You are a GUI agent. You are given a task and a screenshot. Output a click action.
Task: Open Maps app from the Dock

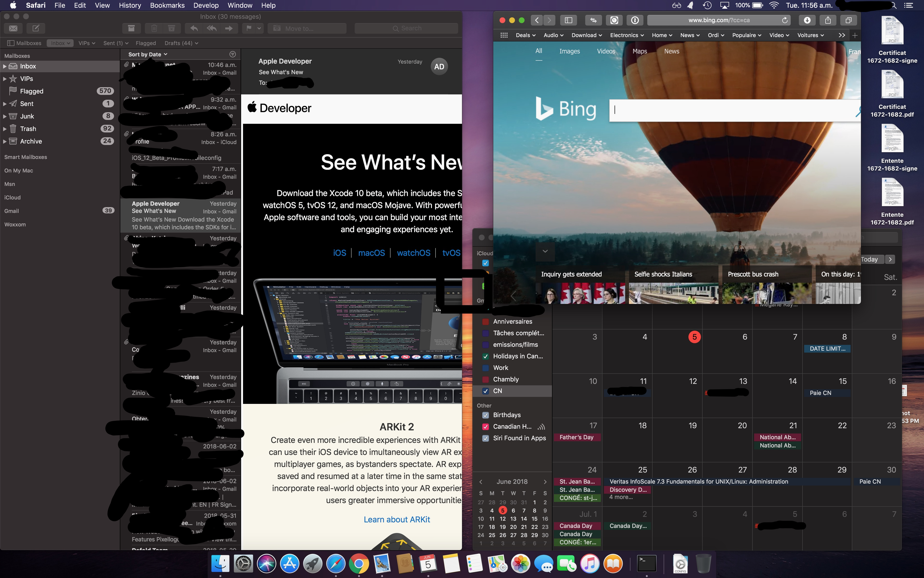coord(497,564)
